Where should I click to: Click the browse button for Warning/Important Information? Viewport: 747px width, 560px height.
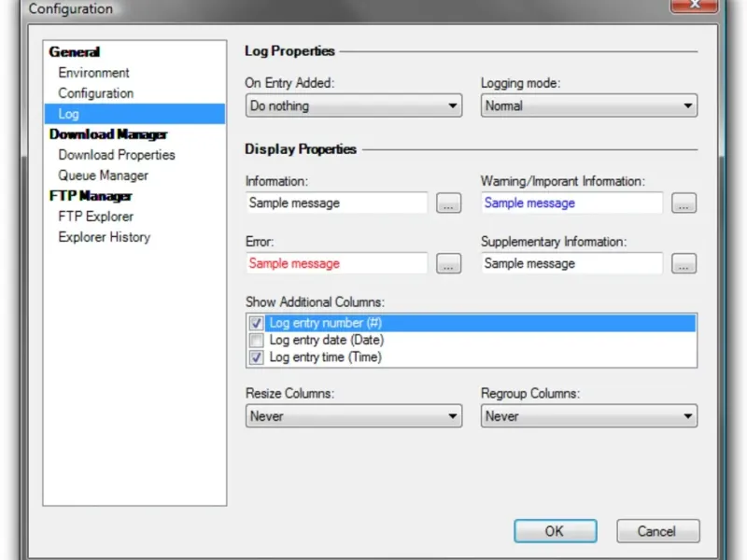684,203
